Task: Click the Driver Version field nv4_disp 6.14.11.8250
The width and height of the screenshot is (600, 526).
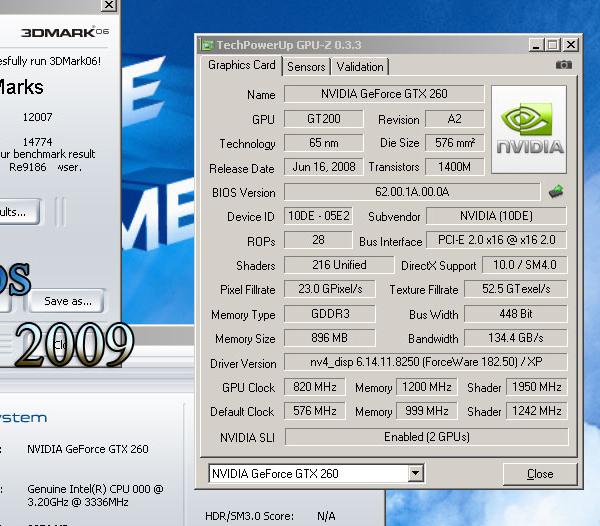Action: (426, 362)
